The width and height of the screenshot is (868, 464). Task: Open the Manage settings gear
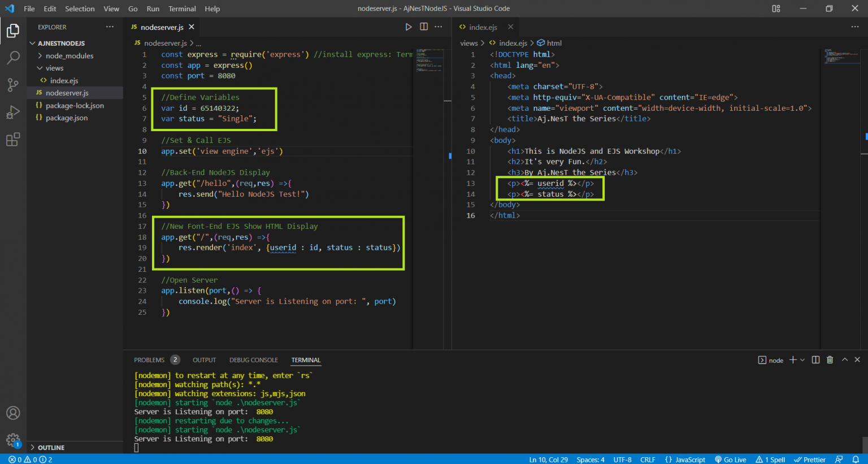(13, 440)
